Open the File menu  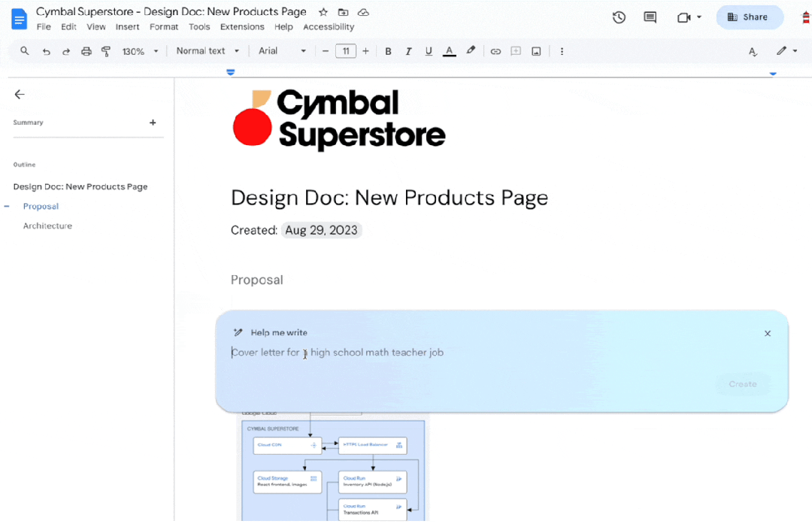[44, 27]
